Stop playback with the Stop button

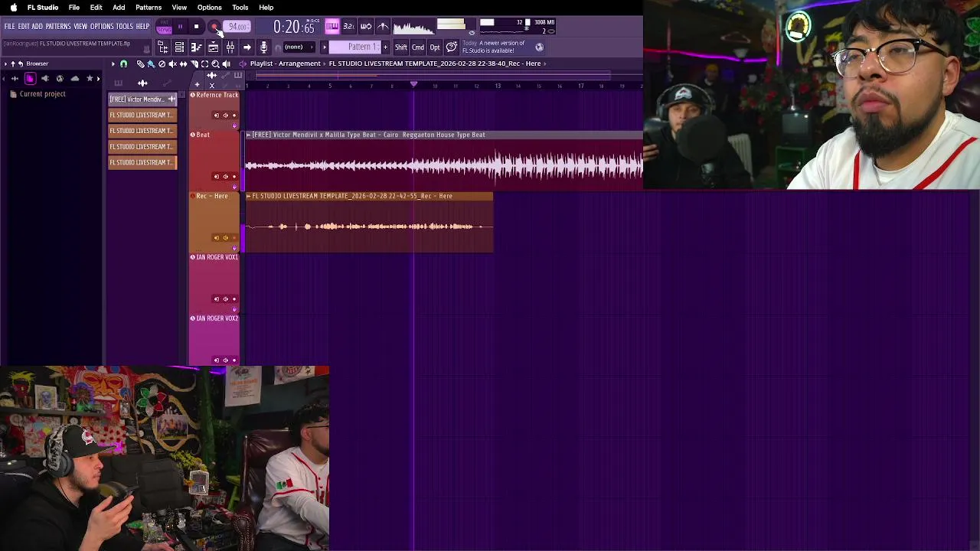click(196, 26)
